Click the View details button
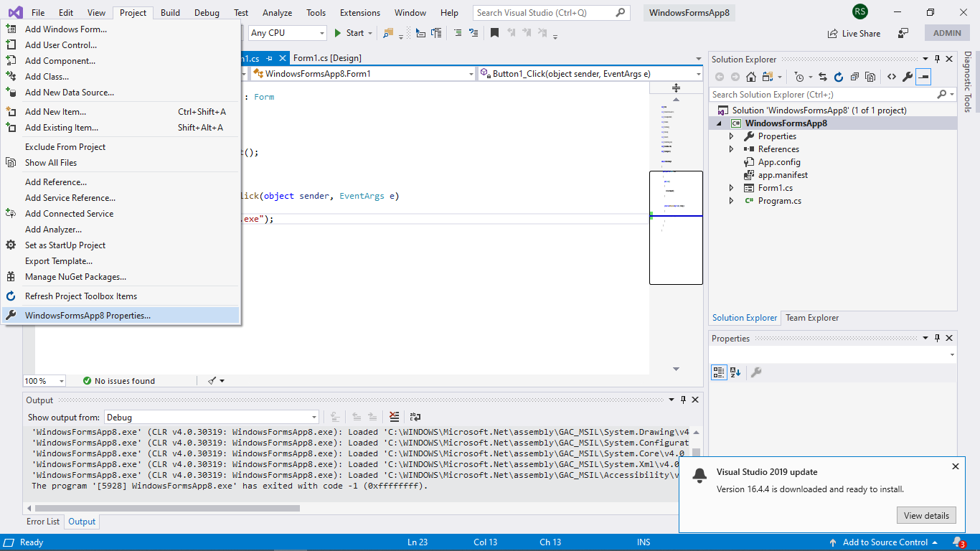This screenshot has height=551, width=980. pyautogui.click(x=926, y=515)
